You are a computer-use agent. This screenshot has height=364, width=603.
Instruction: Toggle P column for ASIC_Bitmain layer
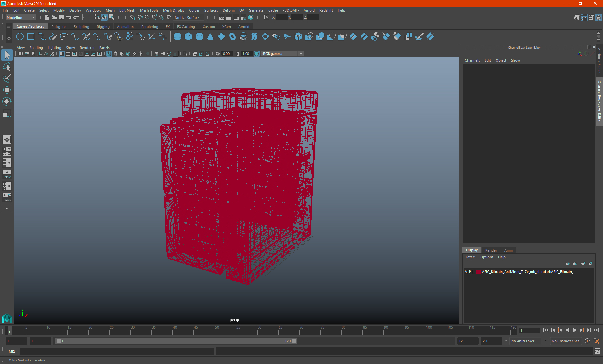pyautogui.click(x=470, y=271)
